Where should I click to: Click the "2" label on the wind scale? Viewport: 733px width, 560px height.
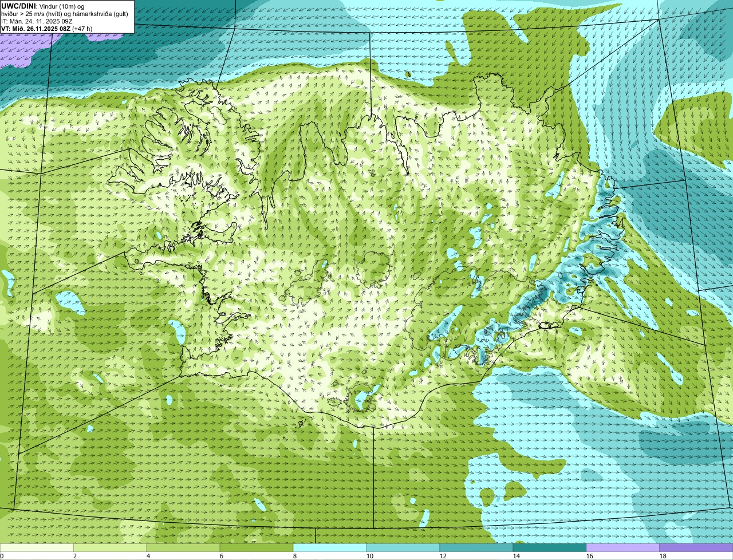coord(75,556)
